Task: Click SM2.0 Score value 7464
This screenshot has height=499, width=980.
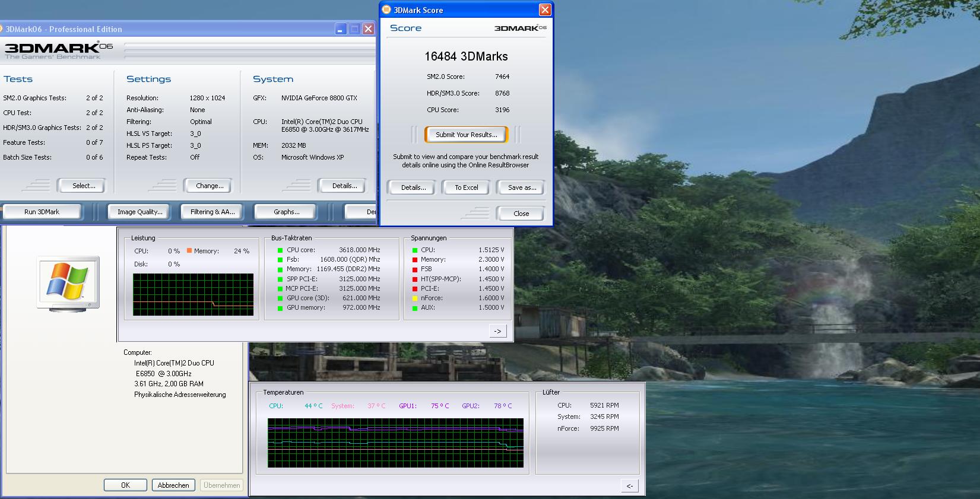Action: point(502,77)
